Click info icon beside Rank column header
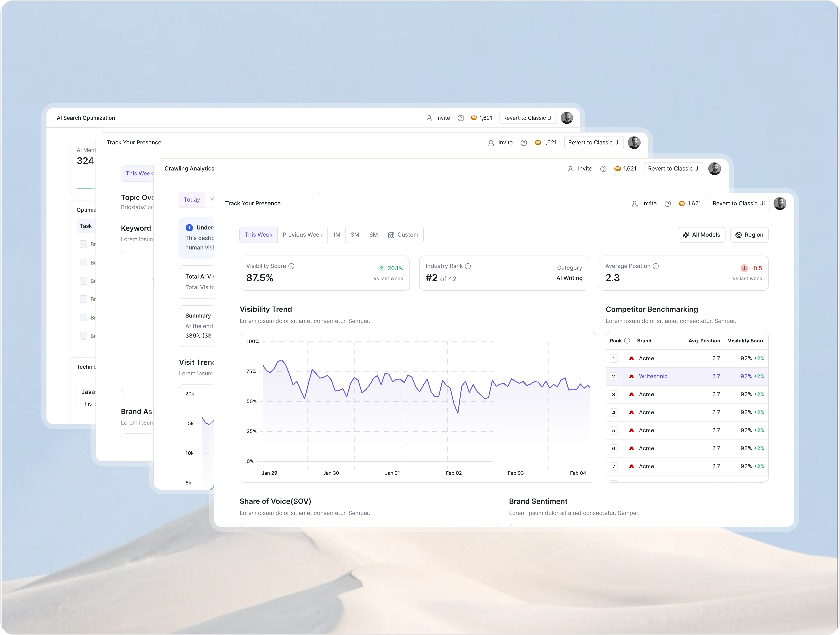Screen dimensions: 840x635 (x=627, y=340)
